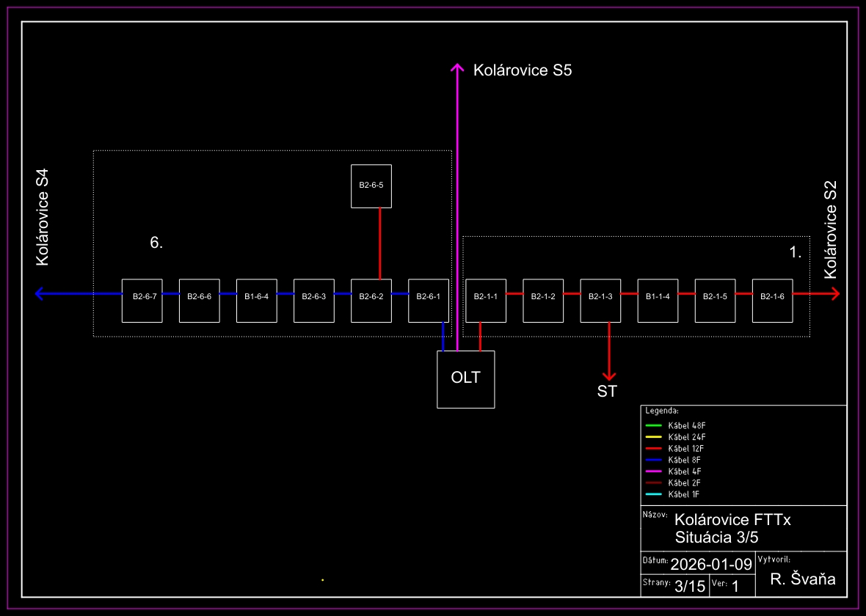Click splice box B2-6-5
The width and height of the screenshot is (866, 616).
[371, 186]
